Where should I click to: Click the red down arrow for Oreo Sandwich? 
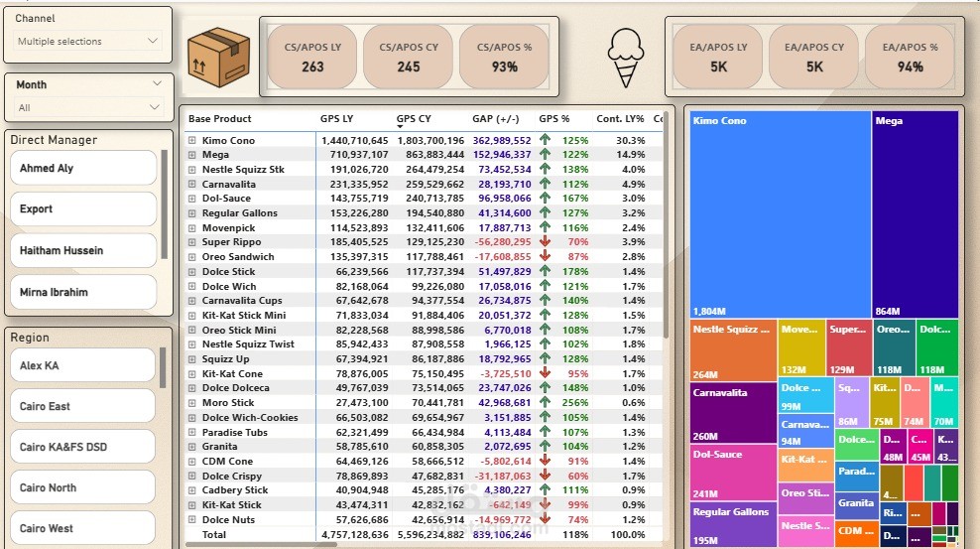coord(545,256)
